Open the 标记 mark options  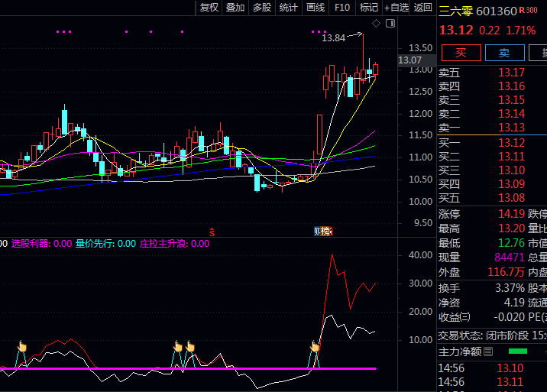point(369,8)
